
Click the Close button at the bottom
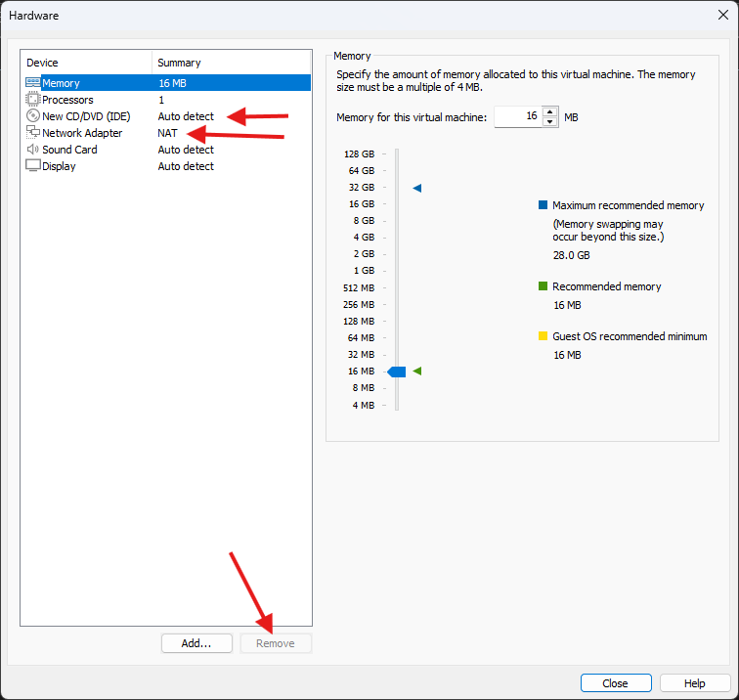pyautogui.click(x=615, y=683)
